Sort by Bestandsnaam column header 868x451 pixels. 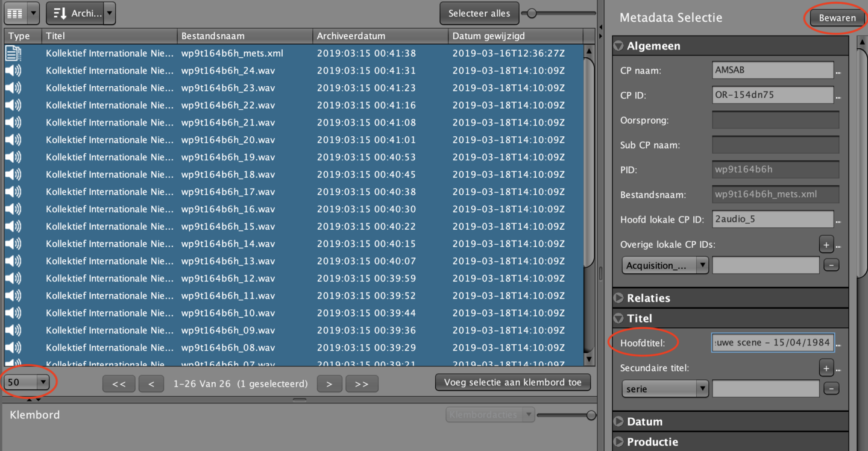click(x=245, y=36)
